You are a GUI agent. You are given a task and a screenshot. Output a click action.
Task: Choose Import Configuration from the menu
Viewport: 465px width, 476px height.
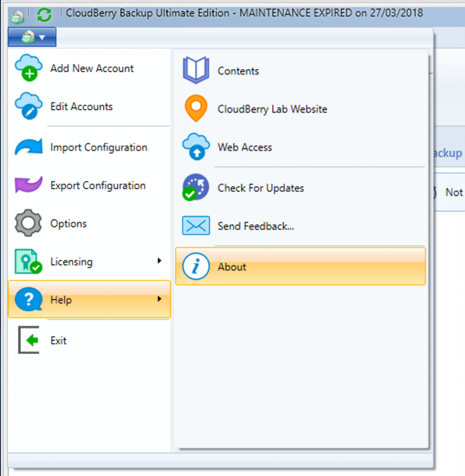click(89, 147)
